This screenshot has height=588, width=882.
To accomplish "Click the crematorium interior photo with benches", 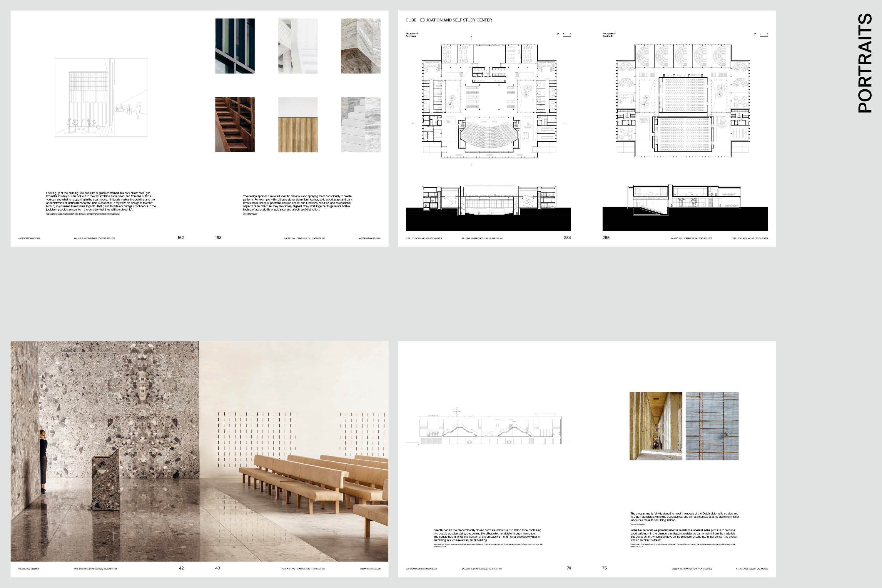I will click(199, 451).
